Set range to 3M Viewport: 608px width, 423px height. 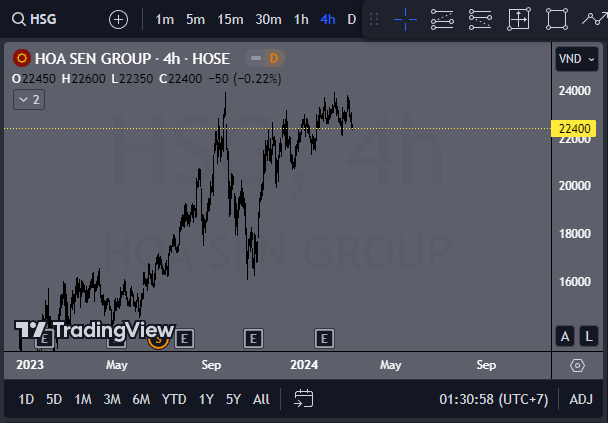(x=112, y=399)
